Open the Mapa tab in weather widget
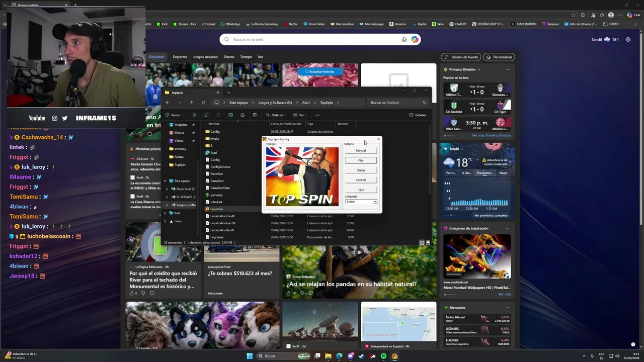 (503, 173)
